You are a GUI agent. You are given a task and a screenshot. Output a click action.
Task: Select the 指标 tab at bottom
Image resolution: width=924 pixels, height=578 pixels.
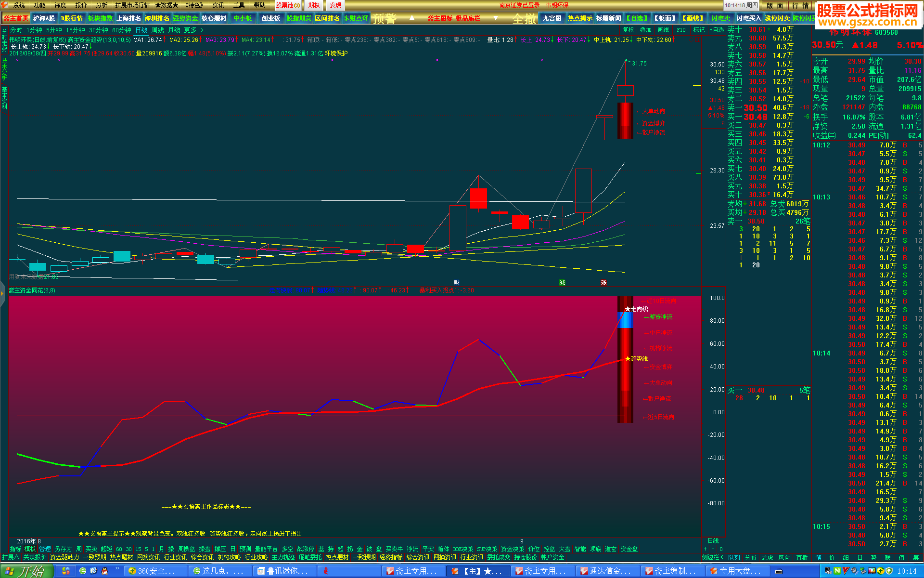click(15, 549)
